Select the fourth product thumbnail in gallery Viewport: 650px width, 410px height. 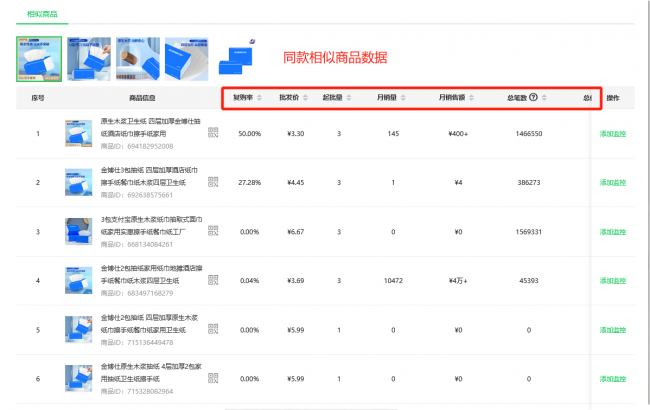[186, 59]
